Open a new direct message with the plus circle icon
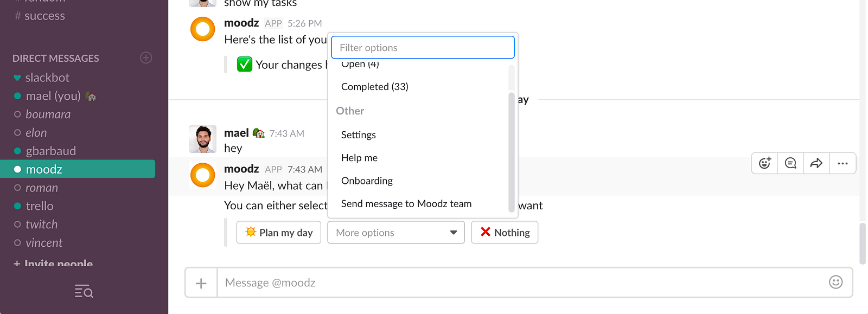The width and height of the screenshot is (868, 314). tap(146, 57)
